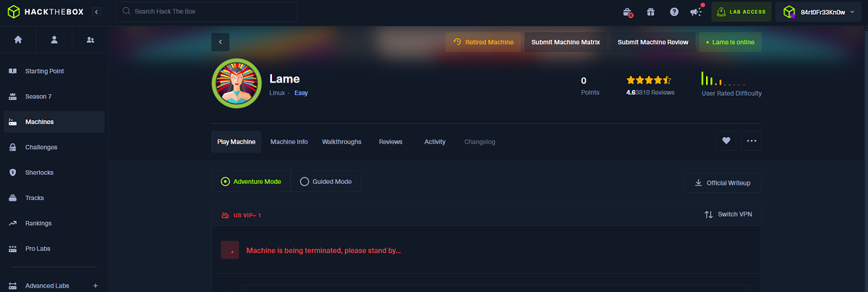This screenshot has width=868, height=292.
Task: Open the single user profile icon tab
Action: point(54,40)
